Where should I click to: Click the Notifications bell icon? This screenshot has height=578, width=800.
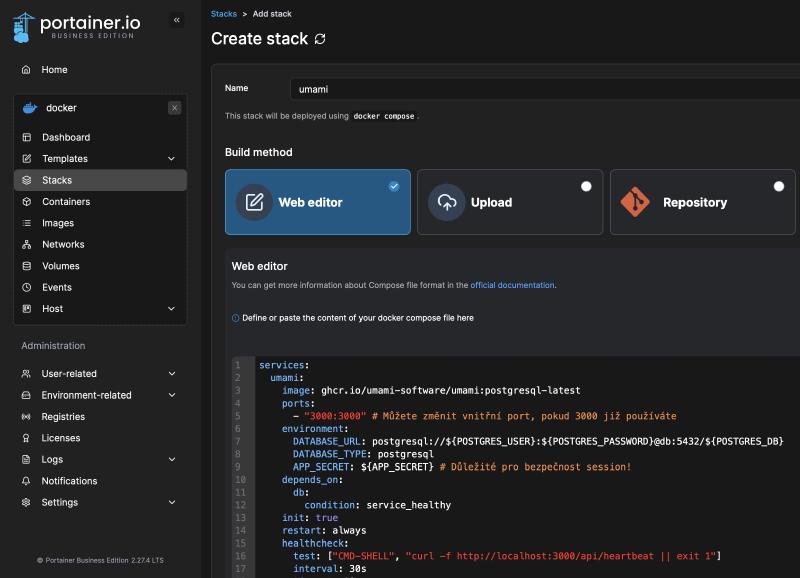click(x=26, y=481)
